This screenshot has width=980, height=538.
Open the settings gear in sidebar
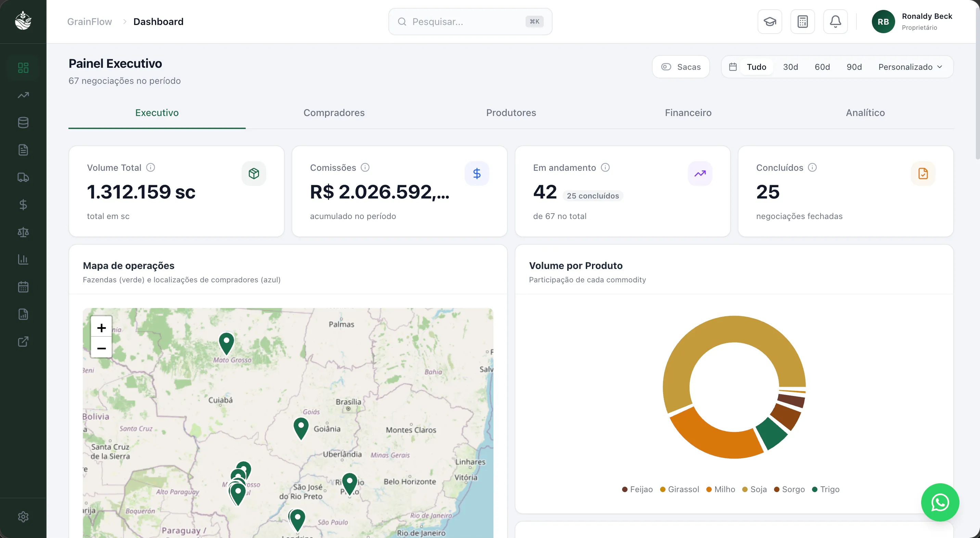coord(23,517)
